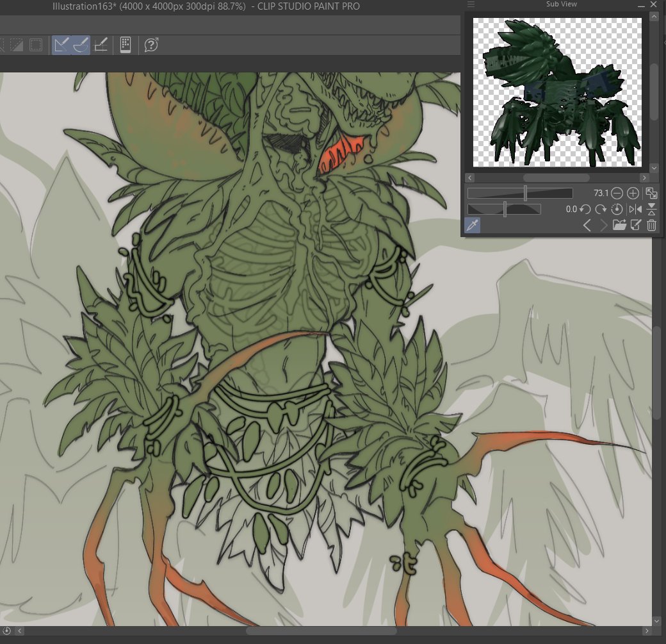Screen dimensions: 666x644
Task: Click Sub View horizontal scrollbar left arrow
Action: pos(470,178)
